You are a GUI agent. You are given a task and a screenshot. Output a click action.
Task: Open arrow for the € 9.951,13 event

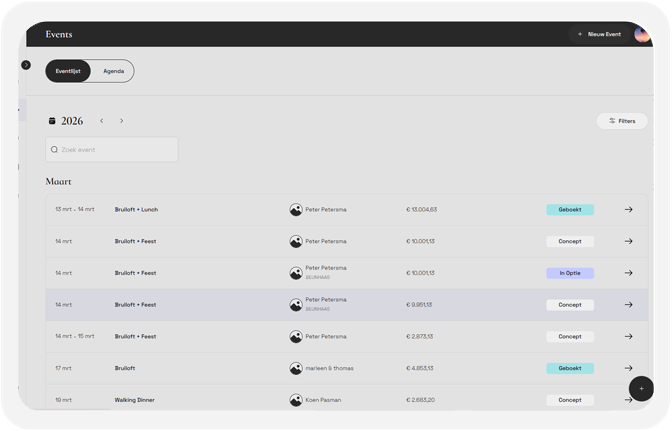click(x=628, y=305)
